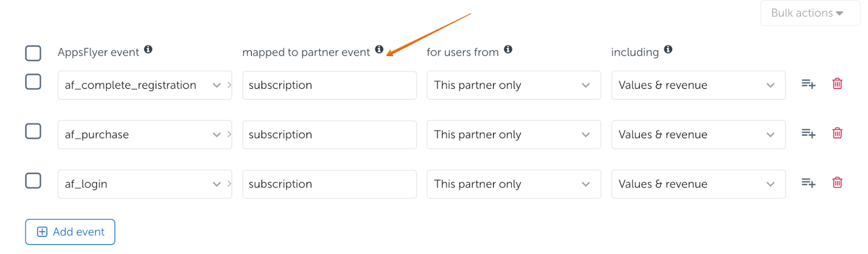This screenshot has width=868, height=254.
Task: Click the info icon beside AppsFlyer event
Action: 148,50
